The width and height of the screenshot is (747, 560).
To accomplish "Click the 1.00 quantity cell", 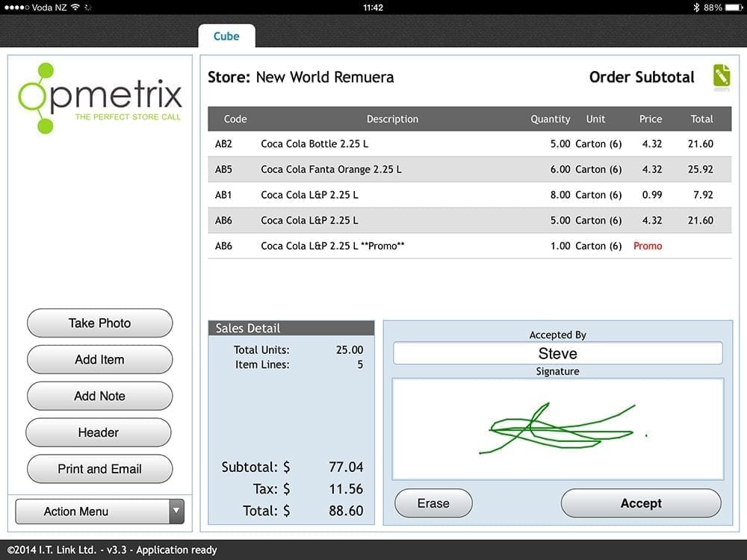I will tap(560, 246).
